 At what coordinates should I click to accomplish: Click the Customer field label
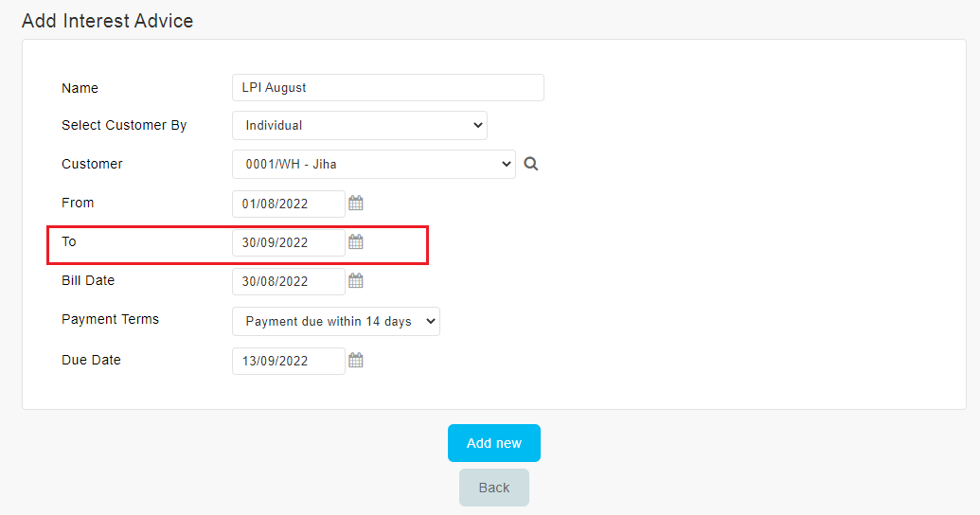92,164
